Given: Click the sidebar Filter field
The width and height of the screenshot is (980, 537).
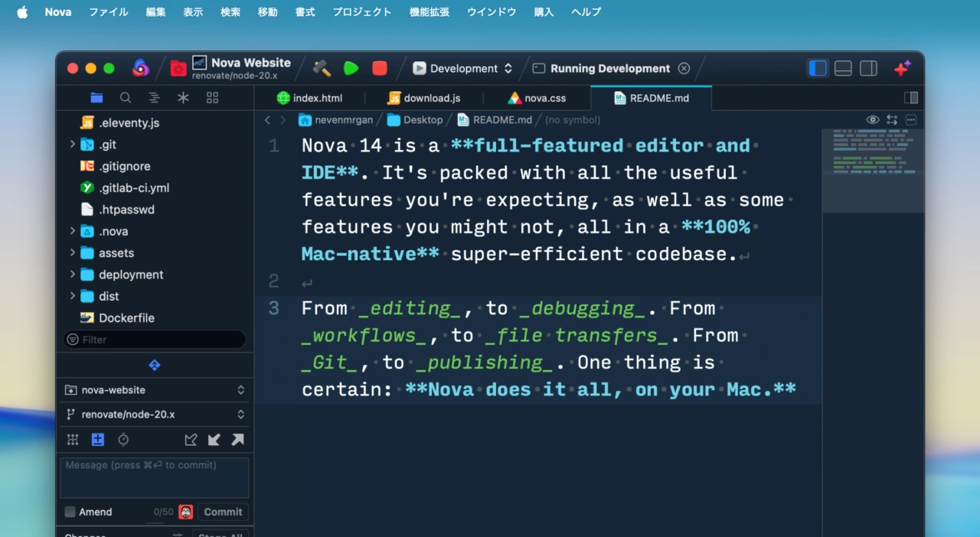Looking at the screenshot, I should point(155,340).
